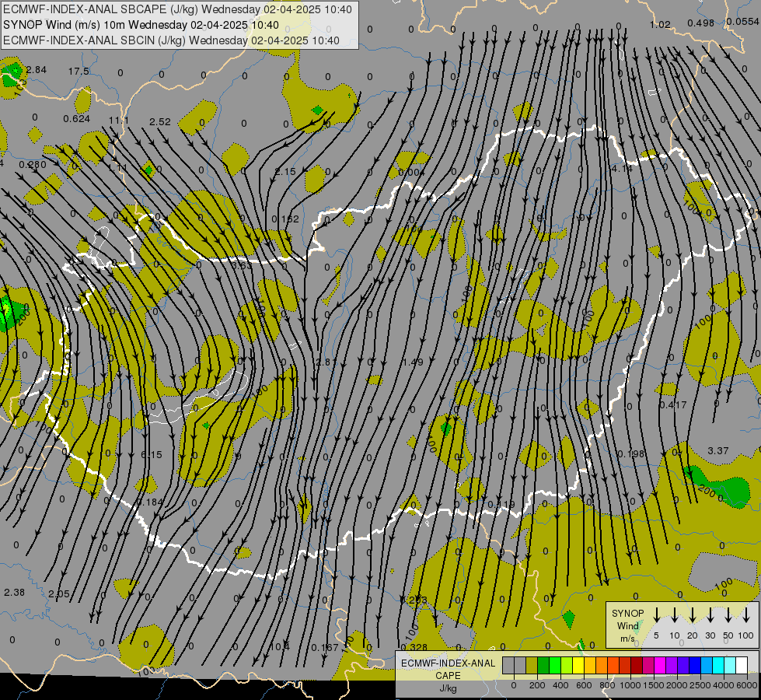This screenshot has height=700, width=761.
Task: Click the 5 m/s wind arrow in legend
Action: pyautogui.click(x=656, y=615)
